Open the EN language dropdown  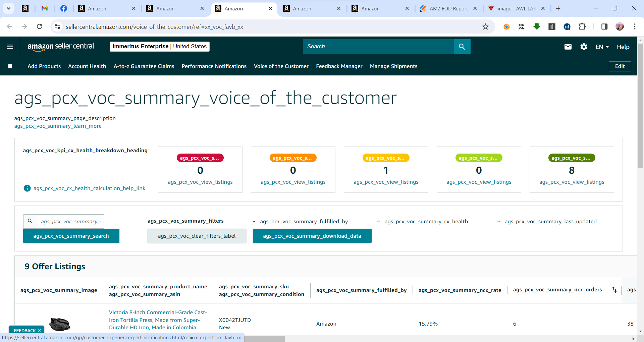[x=602, y=47]
